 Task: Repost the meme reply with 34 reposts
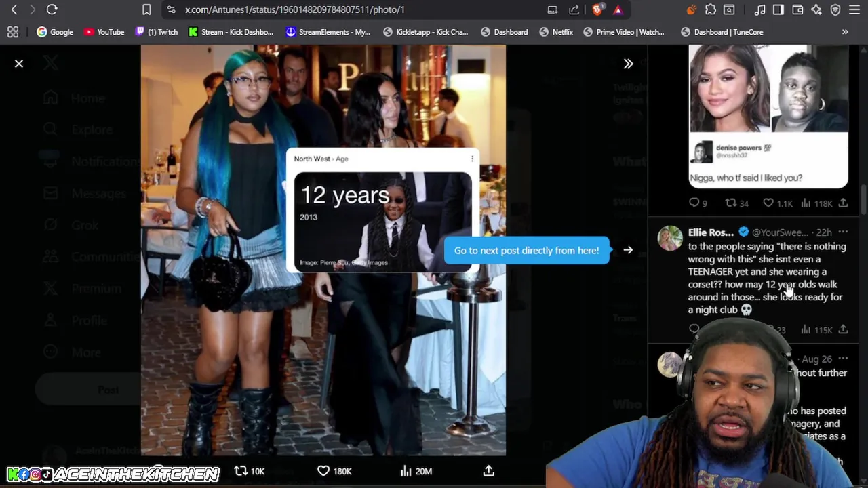736,203
